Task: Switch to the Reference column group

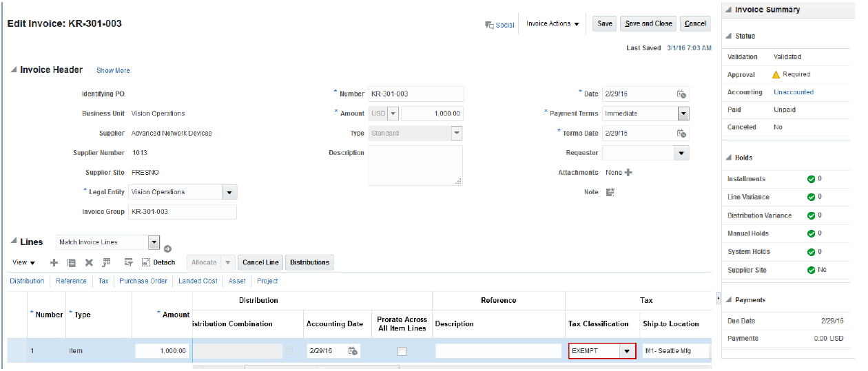Action: [72, 281]
